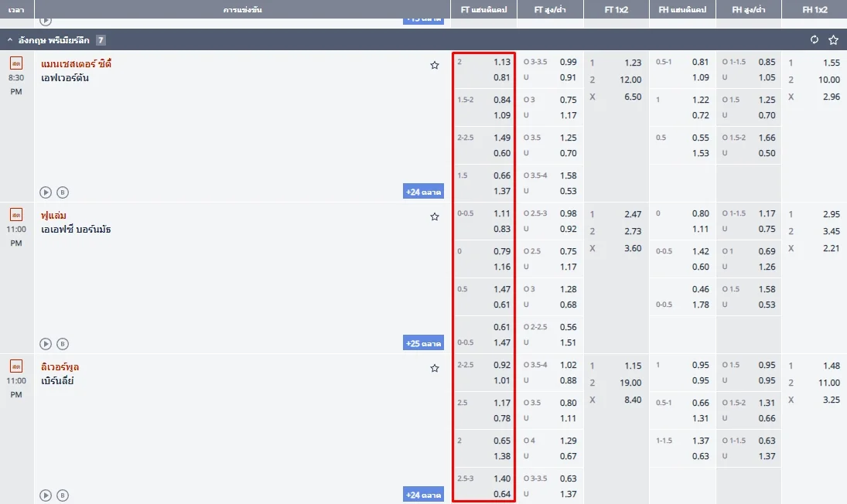Viewport: 847px width, 504px height.
Task: Select FT 1x2 draw odds 3.60
Action: point(633,249)
